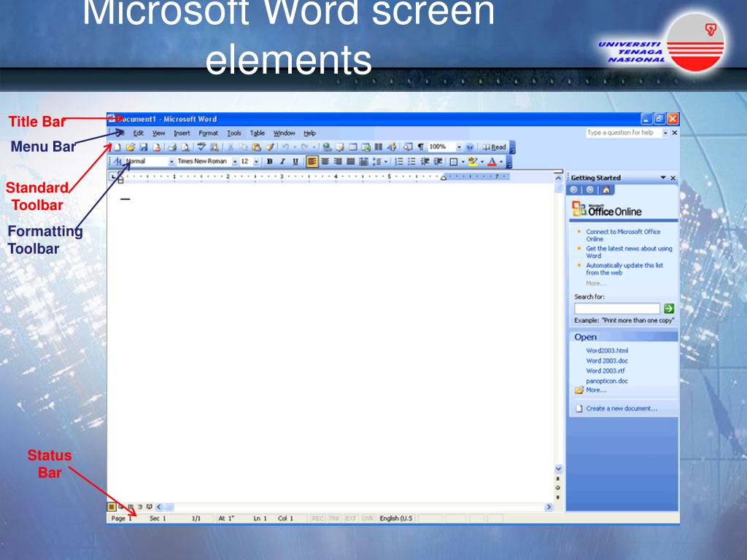This screenshot has height=560, width=747.
Task: Run Spelling and Grammar check (ABC icon)
Action: pos(201,147)
